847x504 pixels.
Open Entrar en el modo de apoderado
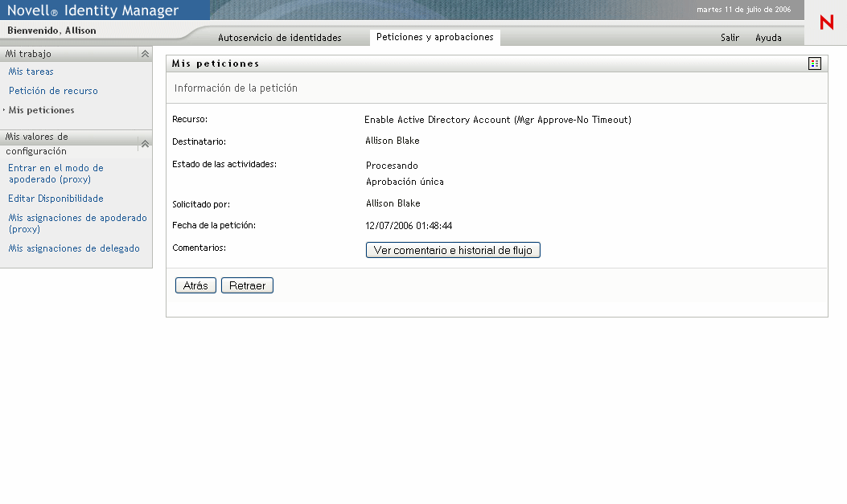(56, 174)
